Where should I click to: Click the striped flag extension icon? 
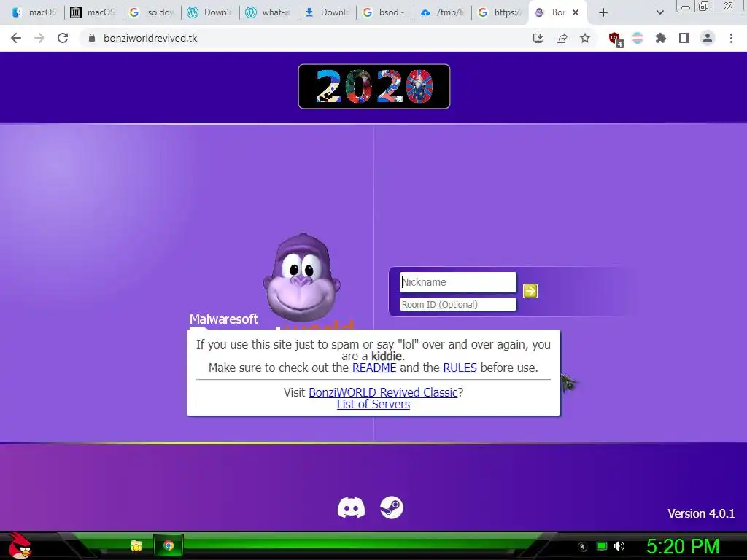638,38
